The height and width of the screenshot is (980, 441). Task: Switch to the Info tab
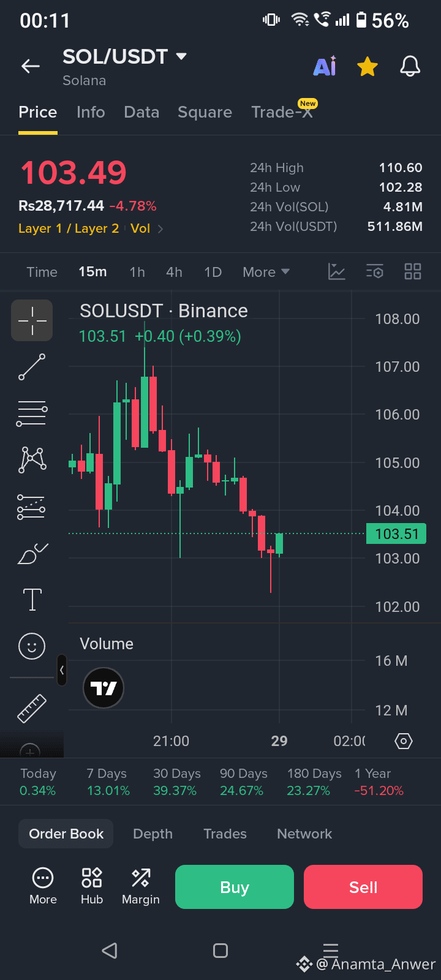click(x=91, y=112)
